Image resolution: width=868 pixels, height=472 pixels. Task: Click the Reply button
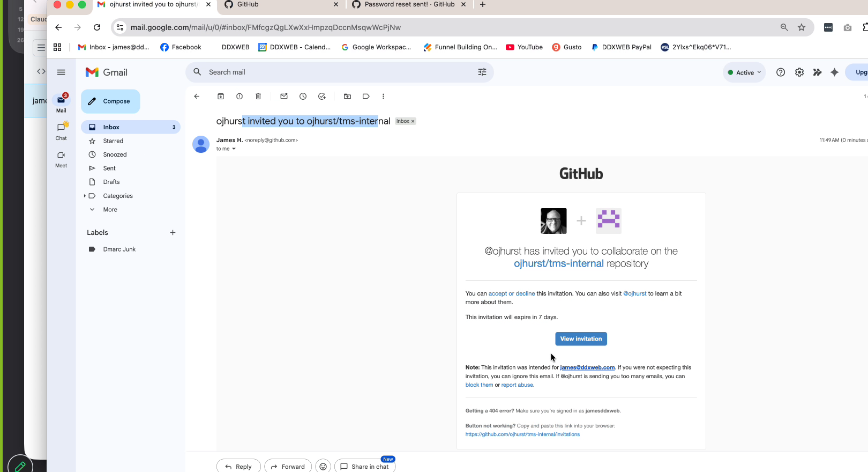[x=238, y=466]
